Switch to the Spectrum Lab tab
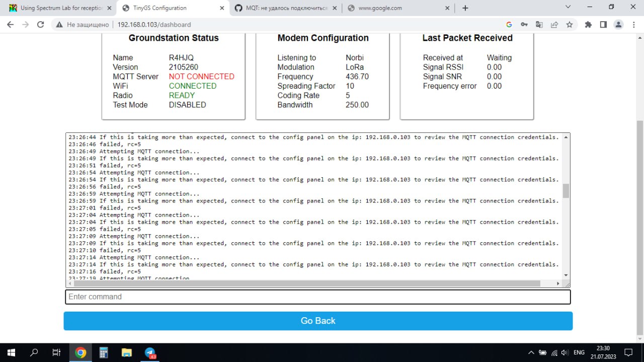This screenshot has width=644, height=362. tap(58, 8)
